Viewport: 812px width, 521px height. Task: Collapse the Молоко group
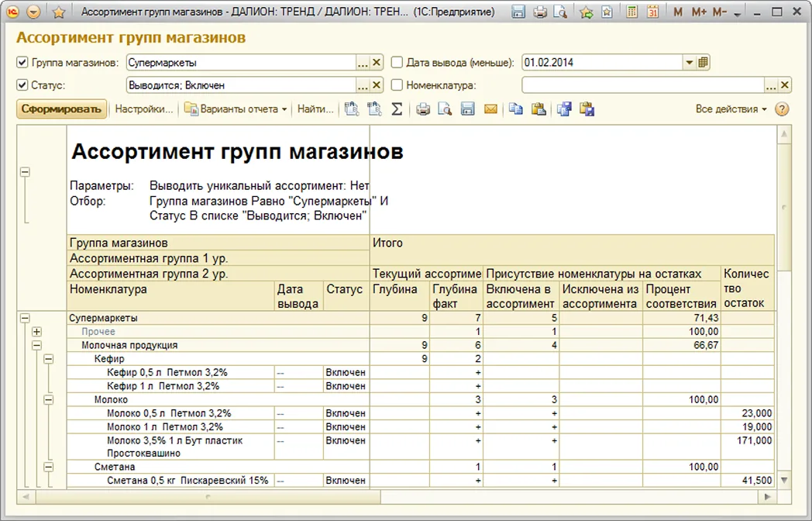point(48,400)
